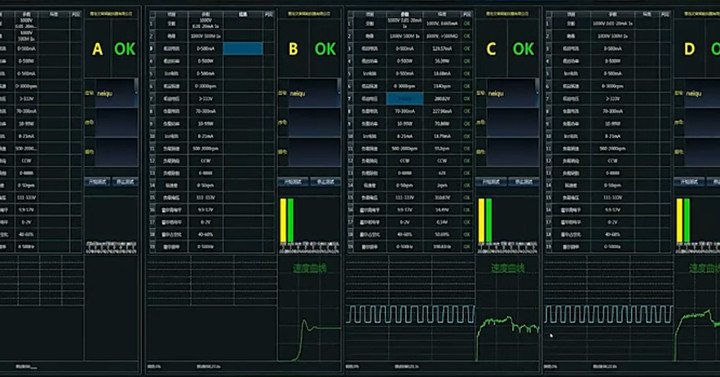Start the test on station C
Image resolution: width=720 pixels, height=377 pixels.
pyautogui.click(x=491, y=182)
